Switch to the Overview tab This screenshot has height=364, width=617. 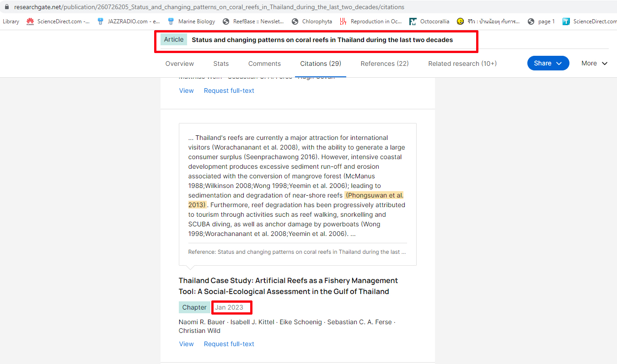(180, 64)
